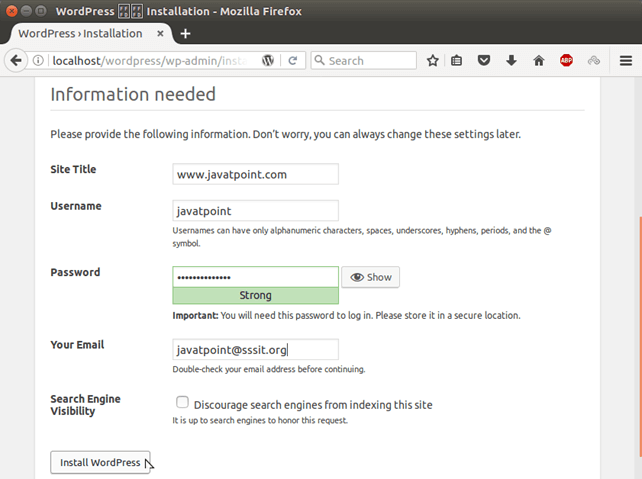Click the Username field containing javatpoint
Screen dimensions: 642x479
click(255, 210)
